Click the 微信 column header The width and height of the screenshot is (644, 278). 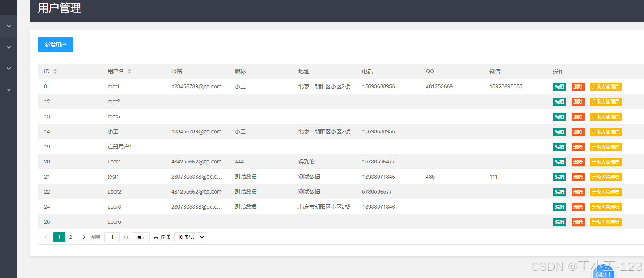[x=495, y=71]
